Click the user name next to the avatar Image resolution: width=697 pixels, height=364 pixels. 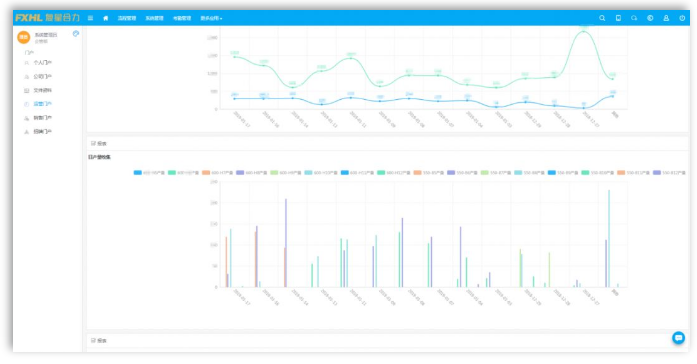tap(46, 35)
